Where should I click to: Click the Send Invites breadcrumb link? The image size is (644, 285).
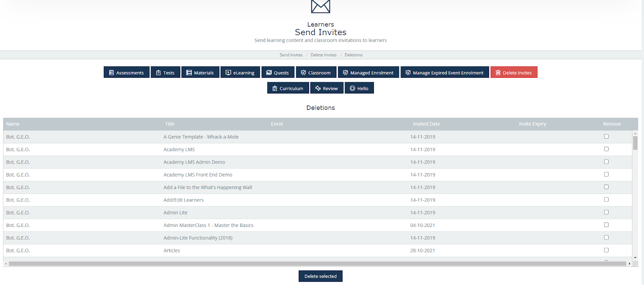[x=291, y=55]
